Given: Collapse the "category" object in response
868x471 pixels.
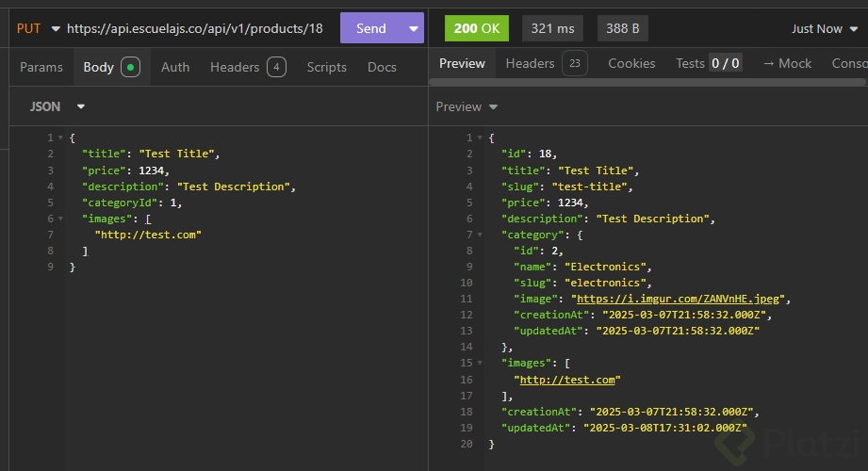Looking at the screenshot, I should point(482,235).
